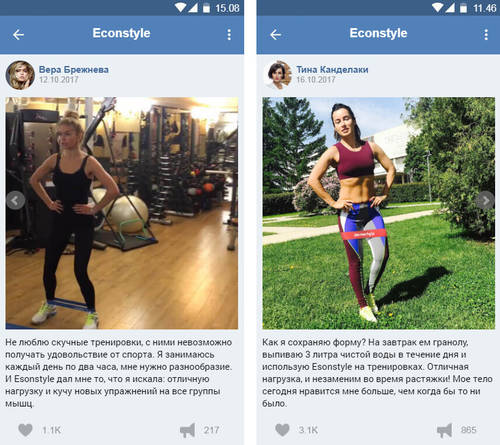Open Вера Брежнева profile avatar
The image size is (500, 445).
pos(20,75)
